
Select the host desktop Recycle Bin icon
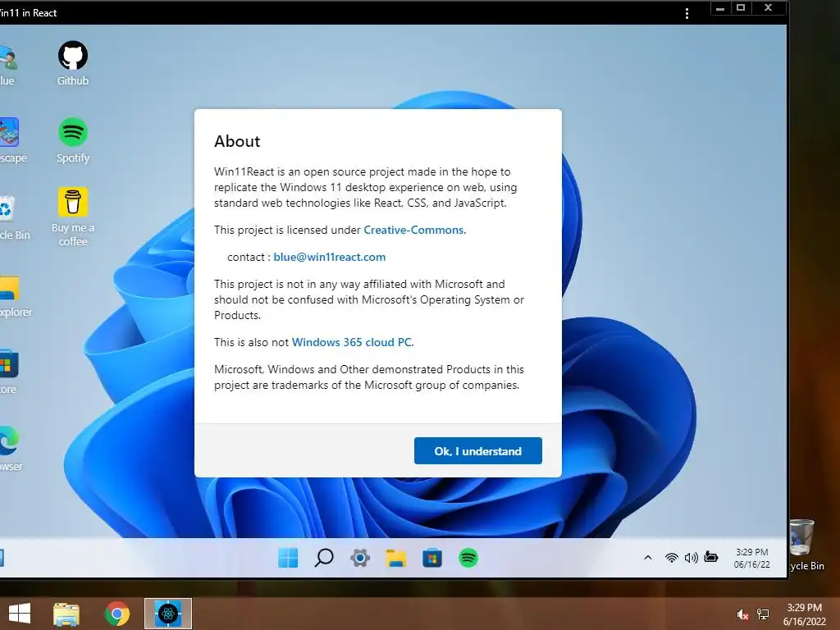click(x=807, y=545)
